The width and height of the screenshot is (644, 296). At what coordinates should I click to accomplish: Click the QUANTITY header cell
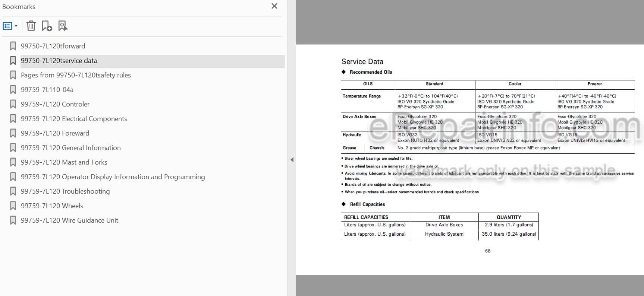pyautogui.click(x=509, y=217)
